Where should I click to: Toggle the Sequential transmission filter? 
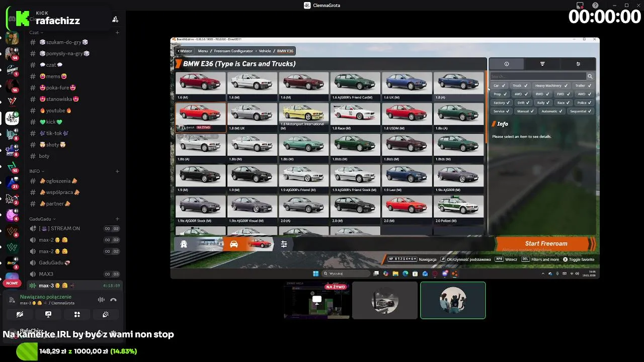tap(581, 111)
